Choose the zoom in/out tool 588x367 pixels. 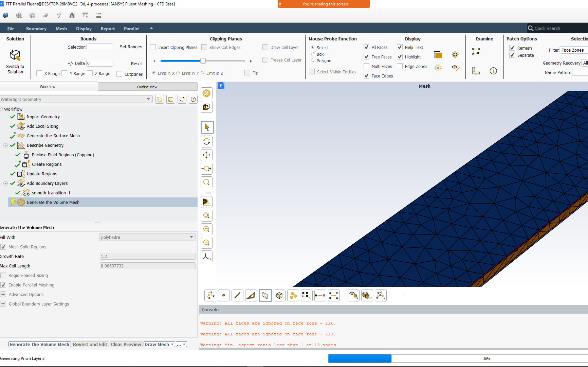pos(207,169)
